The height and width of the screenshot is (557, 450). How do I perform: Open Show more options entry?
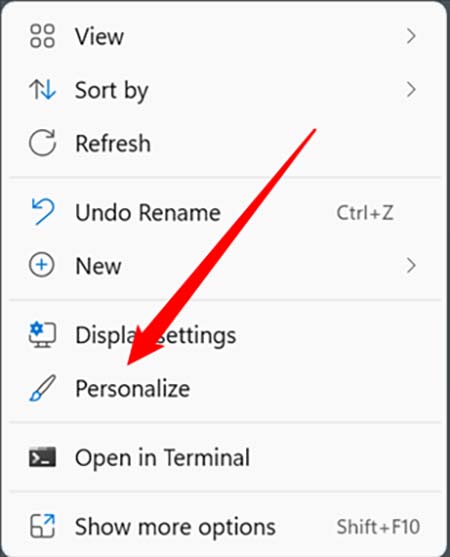point(225,526)
